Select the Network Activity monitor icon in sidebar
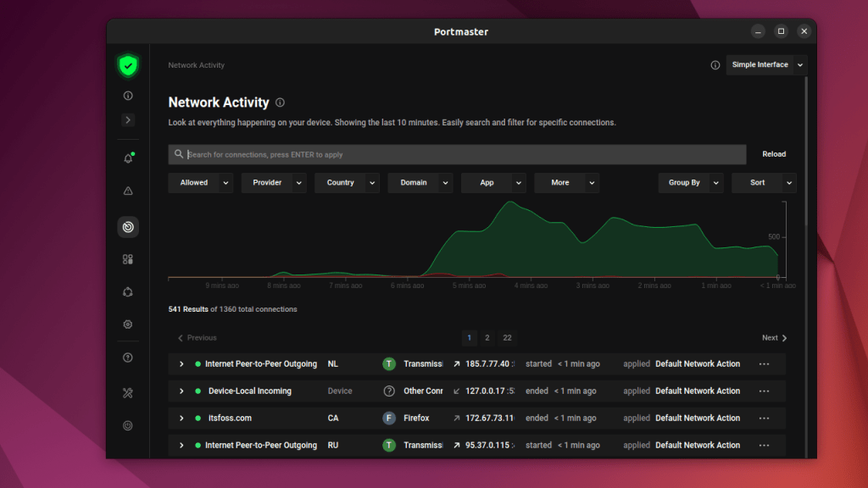Viewport: 868px width, 488px height. [x=128, y=226]
